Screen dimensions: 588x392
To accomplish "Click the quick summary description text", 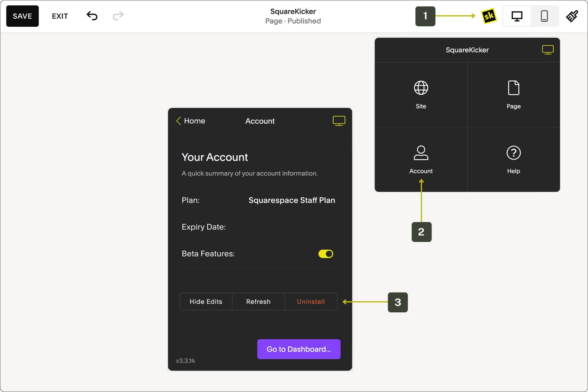I will coord(250,173).
